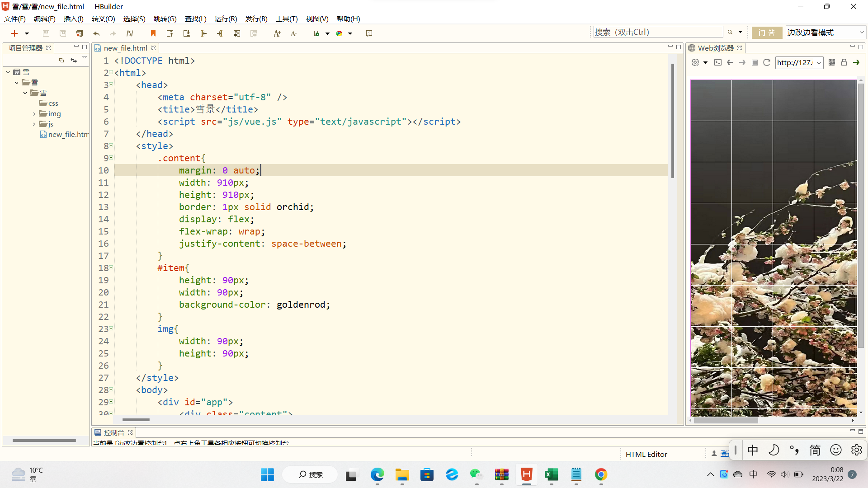Image resolution: width=868 pixels, height=488 pixels.
Task: Expand the img folder in project tree
Action: pyautogui.click(x=34, y=114)
